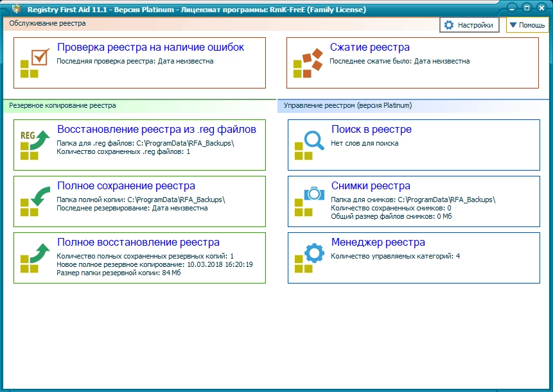Click the full registry restore arrow icon
The height and width of the screenshot is (392, 553).
[x=35, y=257]
